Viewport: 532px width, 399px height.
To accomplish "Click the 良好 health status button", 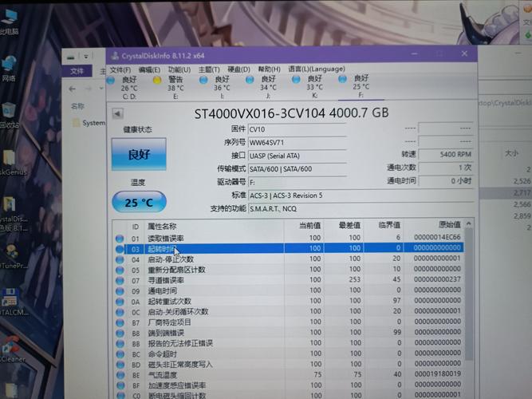I will point(139,154).
